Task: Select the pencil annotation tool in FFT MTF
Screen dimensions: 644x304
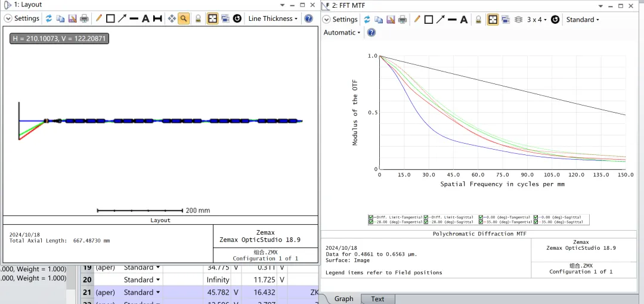Action: [x=417, y=20]
